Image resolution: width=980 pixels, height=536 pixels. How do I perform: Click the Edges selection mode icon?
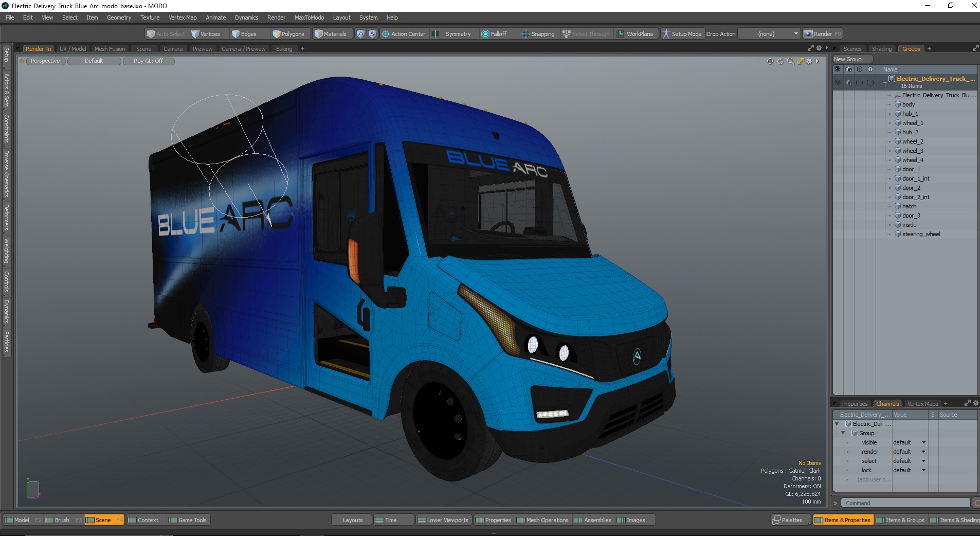click(235, 34)
